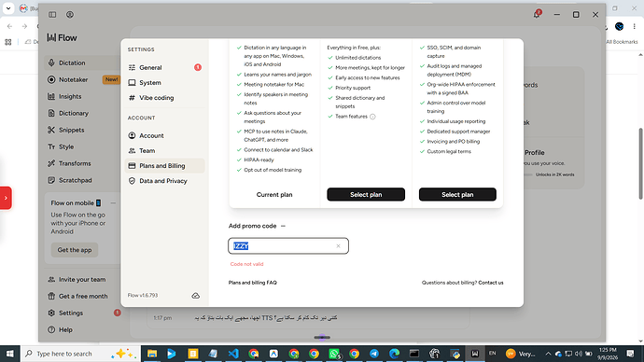Click the Contact us link

pyautogui.click(x=491, y=283)
